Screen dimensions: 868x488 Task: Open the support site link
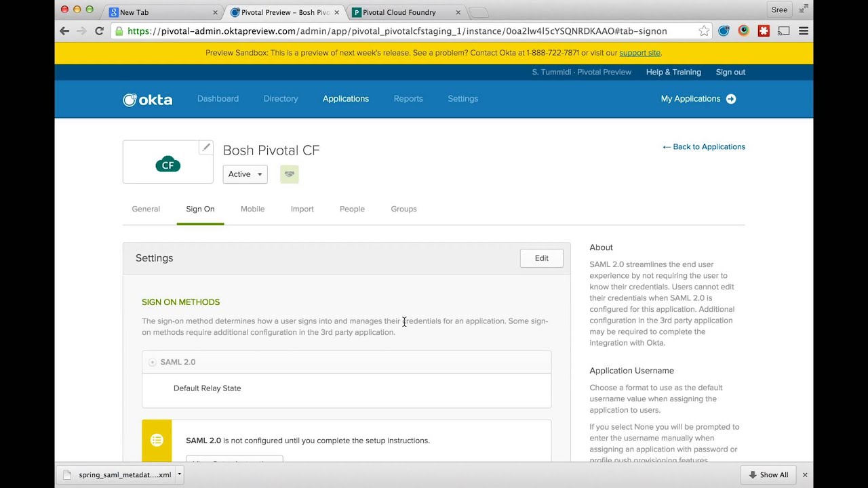pos(639,53)
